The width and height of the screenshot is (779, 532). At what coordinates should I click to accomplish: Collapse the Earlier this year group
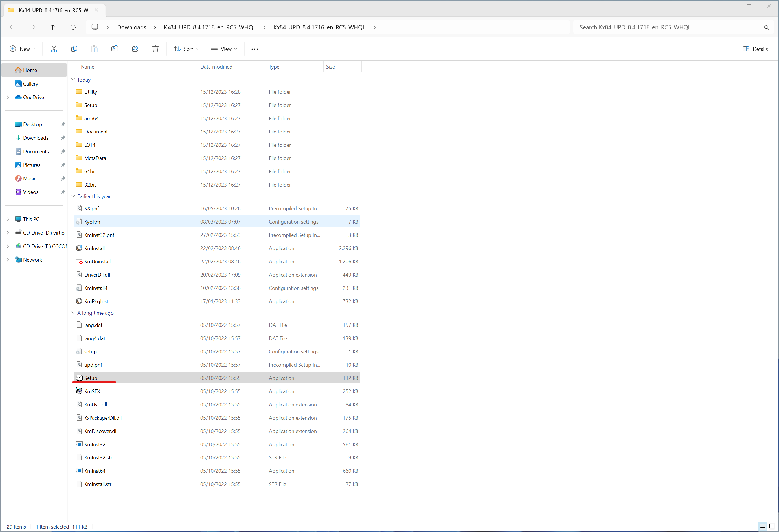(73, 196)
